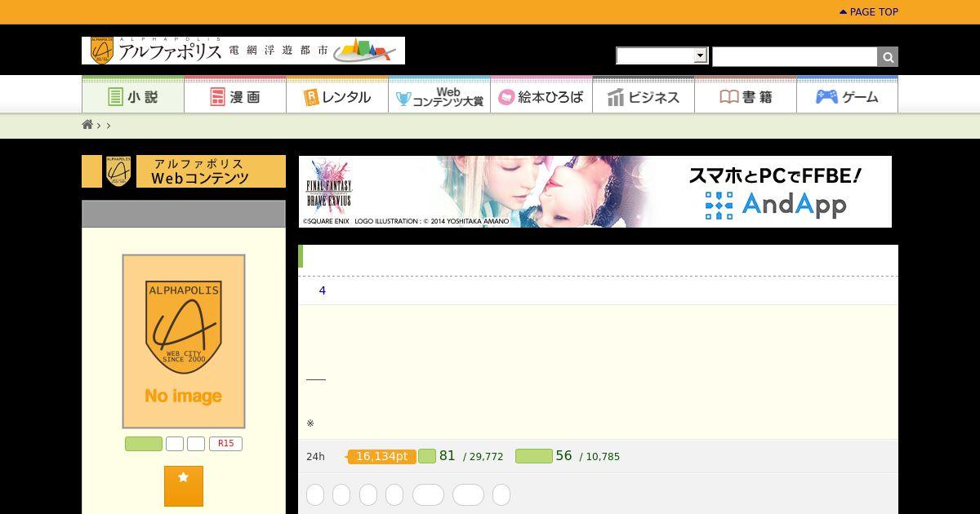Open the 漫画 manga tab

(235, 95)
